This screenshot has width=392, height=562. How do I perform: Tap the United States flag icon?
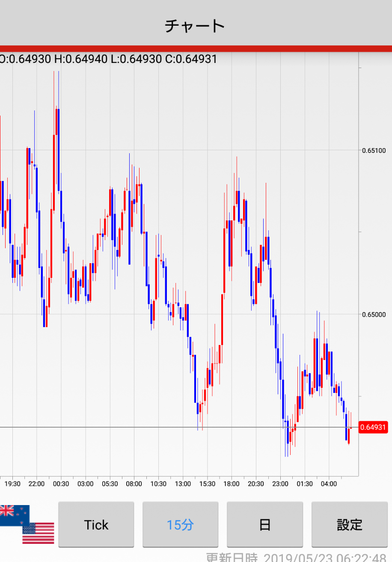[39, 533]
